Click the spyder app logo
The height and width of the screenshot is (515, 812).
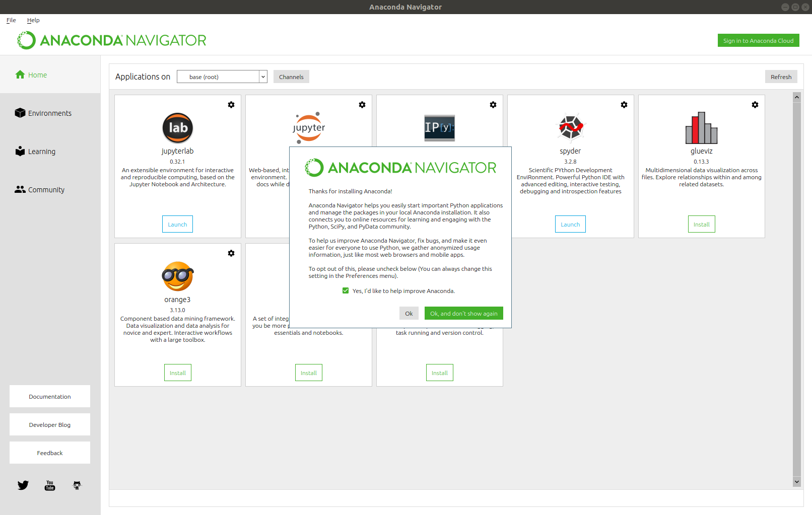571,127
